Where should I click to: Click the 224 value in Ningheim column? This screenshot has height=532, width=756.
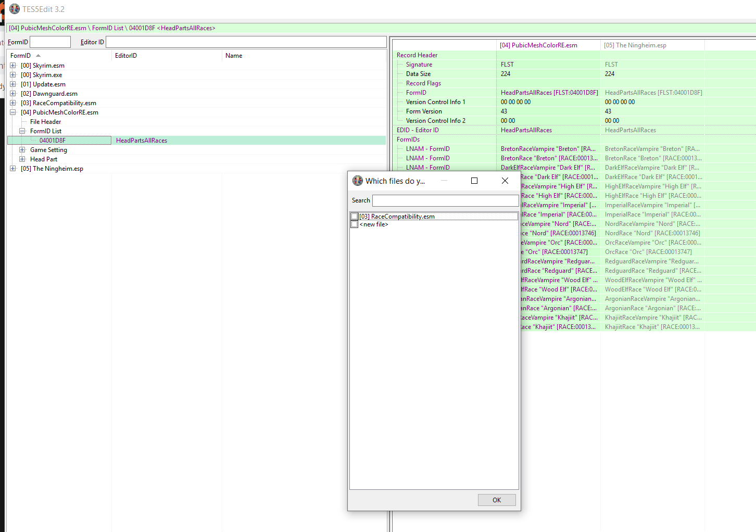click(610, 74)
